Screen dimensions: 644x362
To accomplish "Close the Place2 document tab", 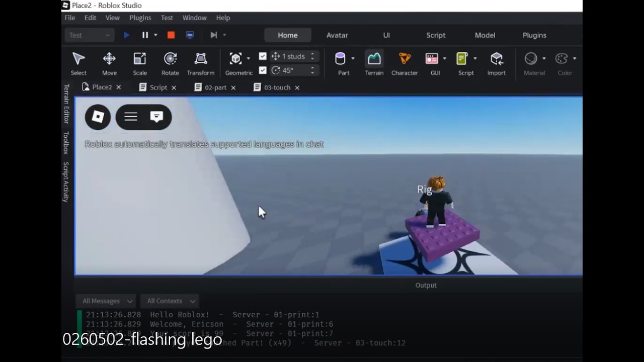I will point(119,87).
